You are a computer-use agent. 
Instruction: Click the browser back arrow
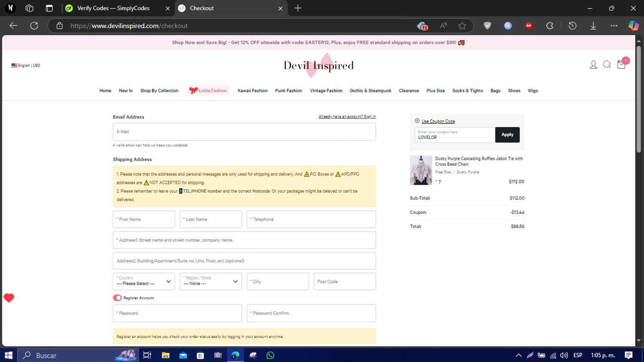pos(13,26)
